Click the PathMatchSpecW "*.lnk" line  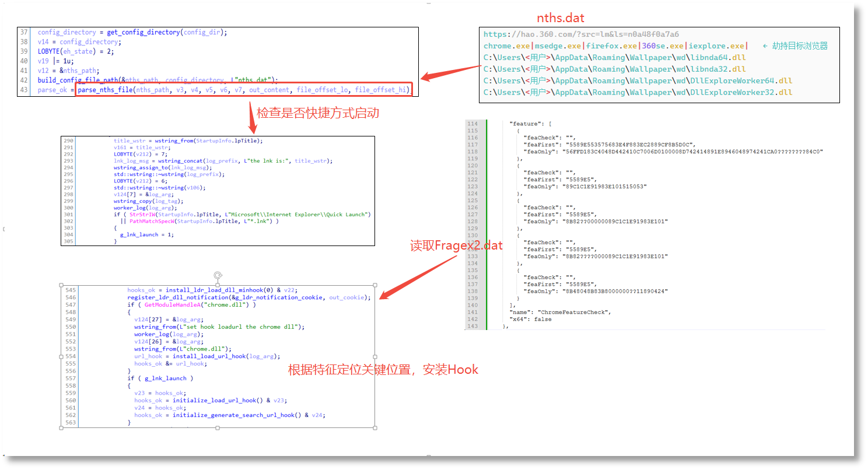tap(199, 221)
